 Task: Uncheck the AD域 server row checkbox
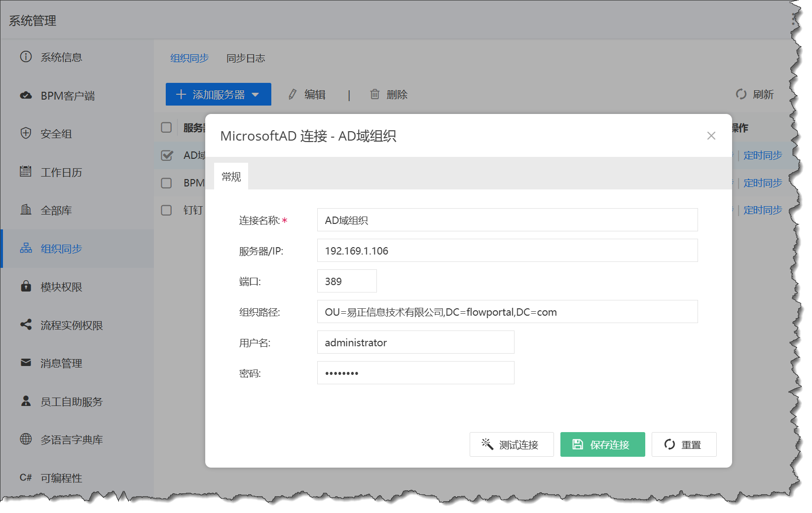coord(167,155)
